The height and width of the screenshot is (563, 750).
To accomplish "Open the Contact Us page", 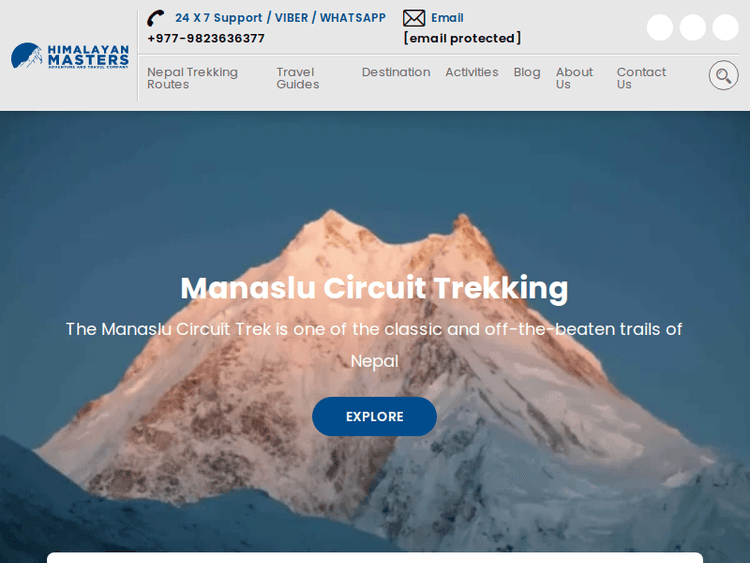I will [x=641, y=78].
